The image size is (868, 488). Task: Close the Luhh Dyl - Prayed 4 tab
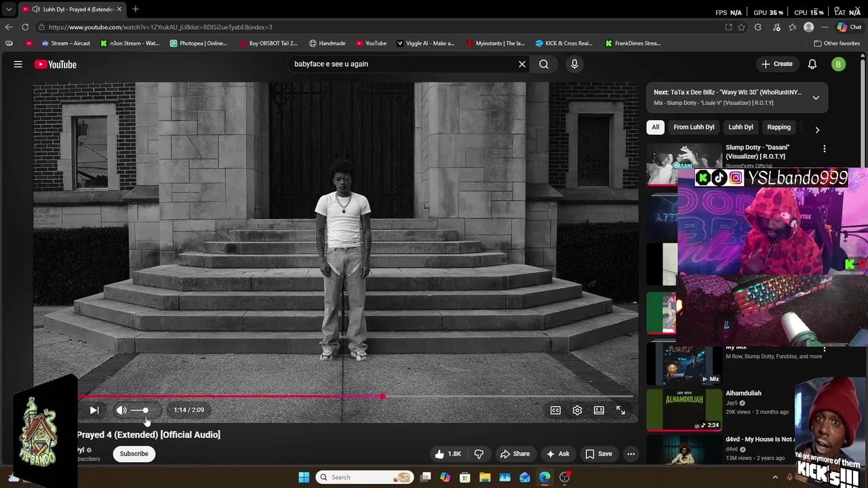click(119, 9)
